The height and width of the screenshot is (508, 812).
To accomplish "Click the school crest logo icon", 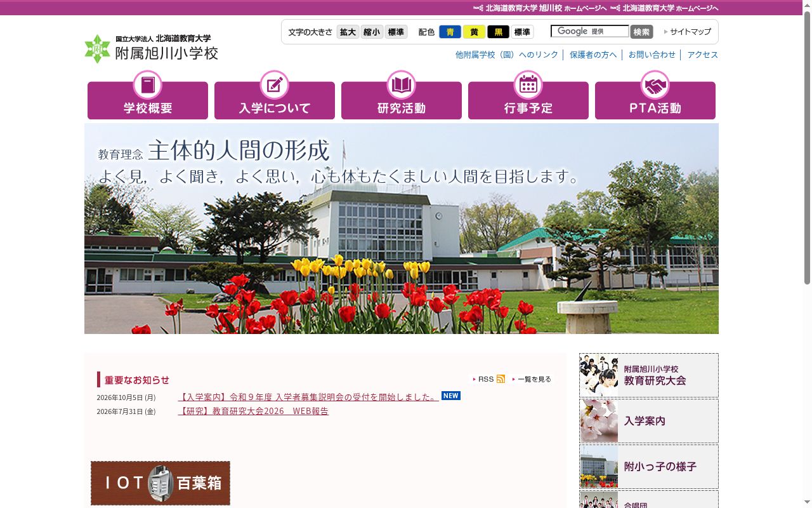I will [97, 49].
